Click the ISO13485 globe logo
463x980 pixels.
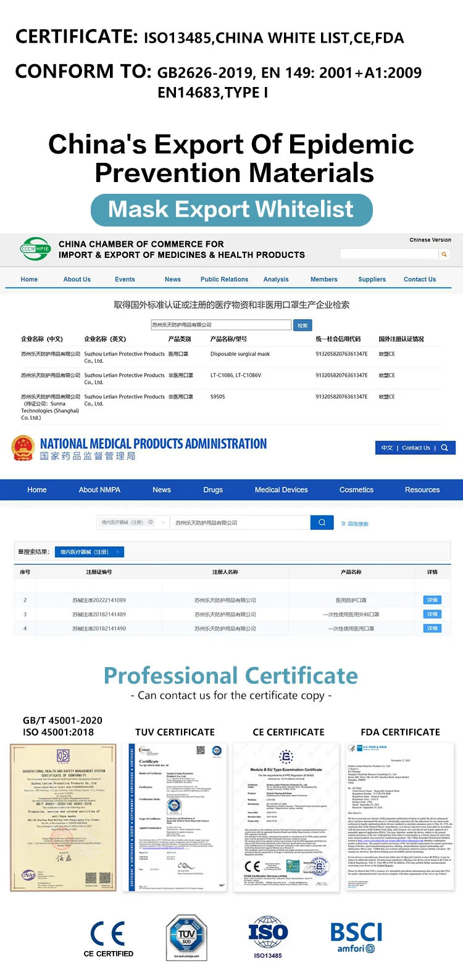(x=268, y=934)
